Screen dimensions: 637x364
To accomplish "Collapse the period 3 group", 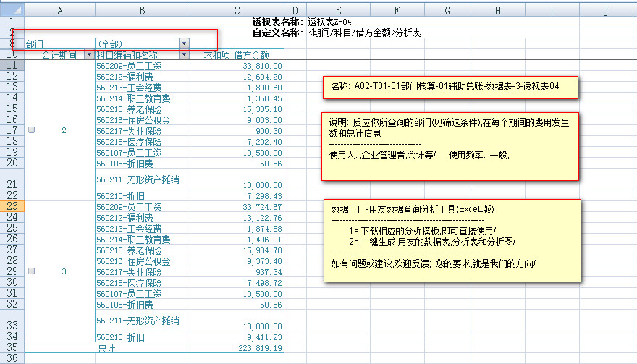I will click(31, 271).
